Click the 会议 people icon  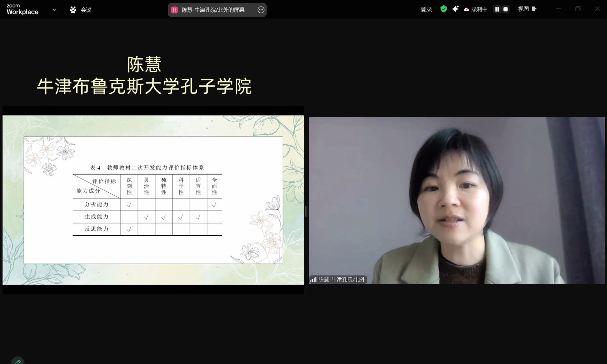73,10
